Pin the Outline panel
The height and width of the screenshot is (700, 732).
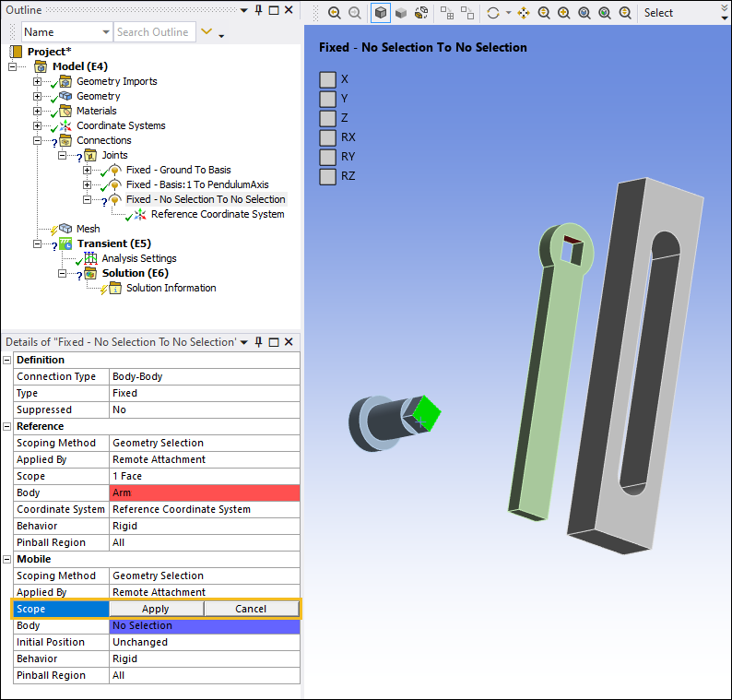tap(258, 9)
